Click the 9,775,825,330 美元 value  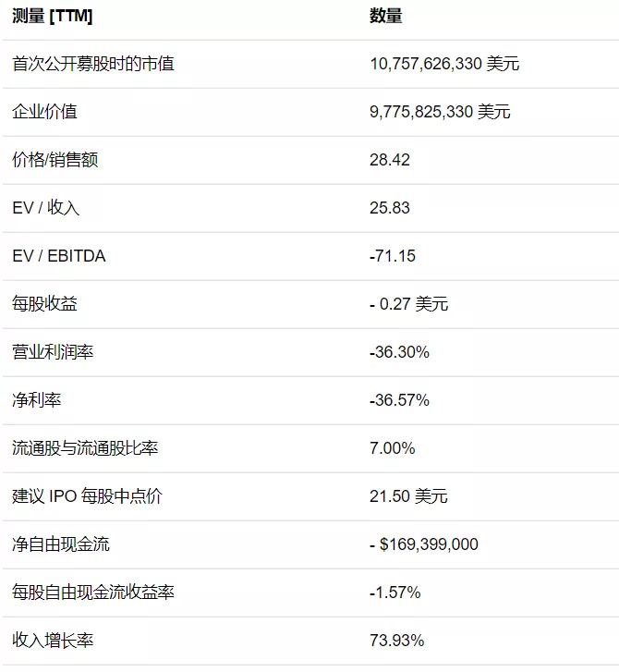[x=440, y=112]
